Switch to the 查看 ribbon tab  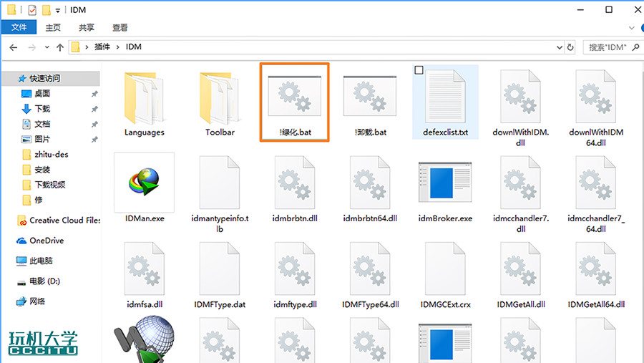[119, 28]
